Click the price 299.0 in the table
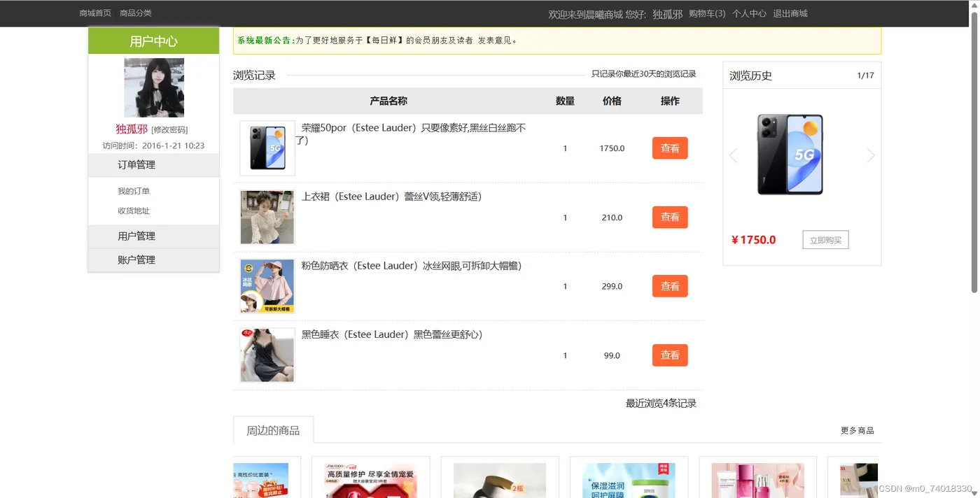The height and width of the screenshot is (498, 980). pyautogui.click(x=612, y=286)
